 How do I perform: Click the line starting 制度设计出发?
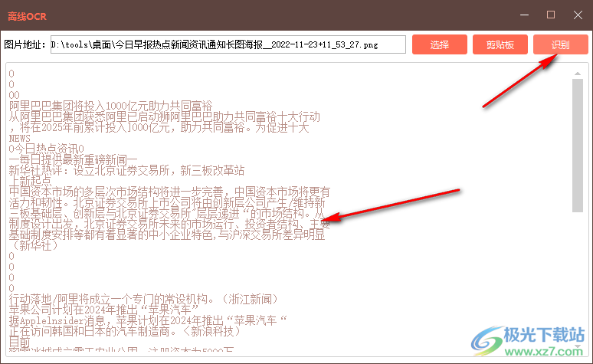(x=170, y=224)
